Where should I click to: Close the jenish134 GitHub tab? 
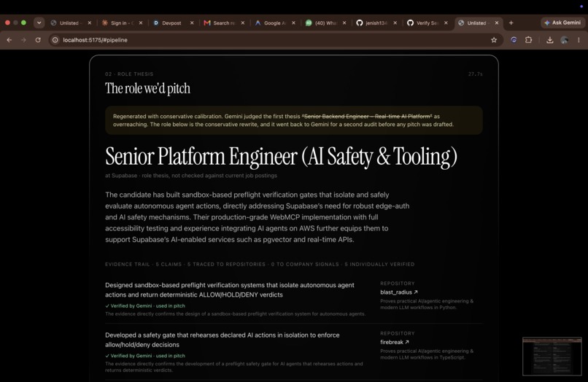pyautogui.click(x=395, y=23)
